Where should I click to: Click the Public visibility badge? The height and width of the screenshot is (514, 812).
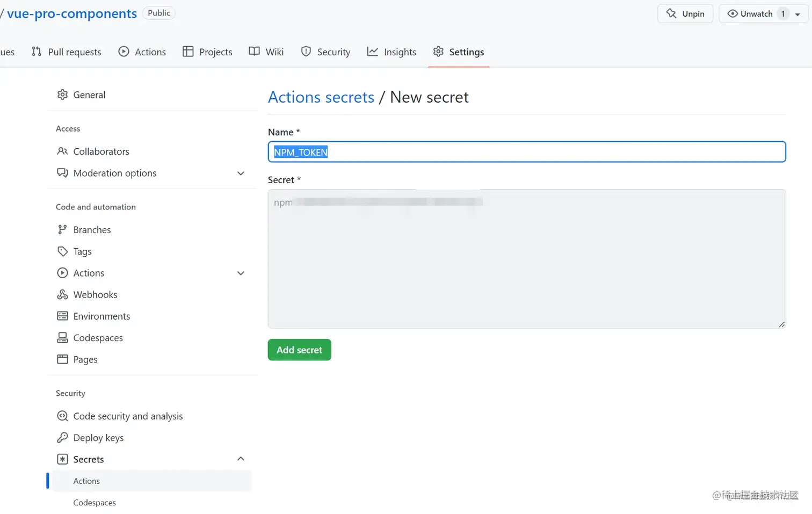click(x=159, y=13)
